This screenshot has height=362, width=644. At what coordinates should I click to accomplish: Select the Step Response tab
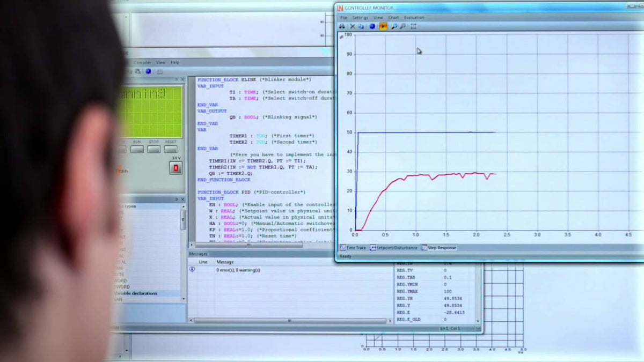[x=439, y=248]
